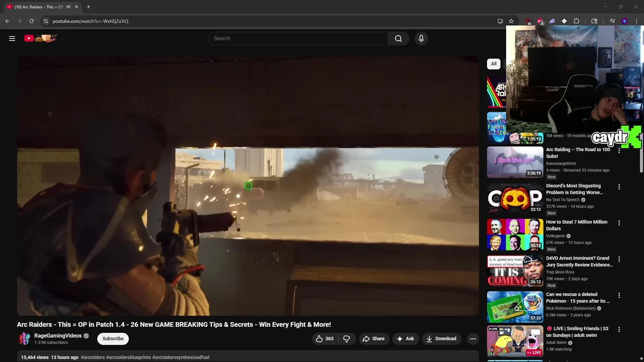644x362 pixels.
Task: Open Adult Swim channel name
Action: click(x=556, y=342)
